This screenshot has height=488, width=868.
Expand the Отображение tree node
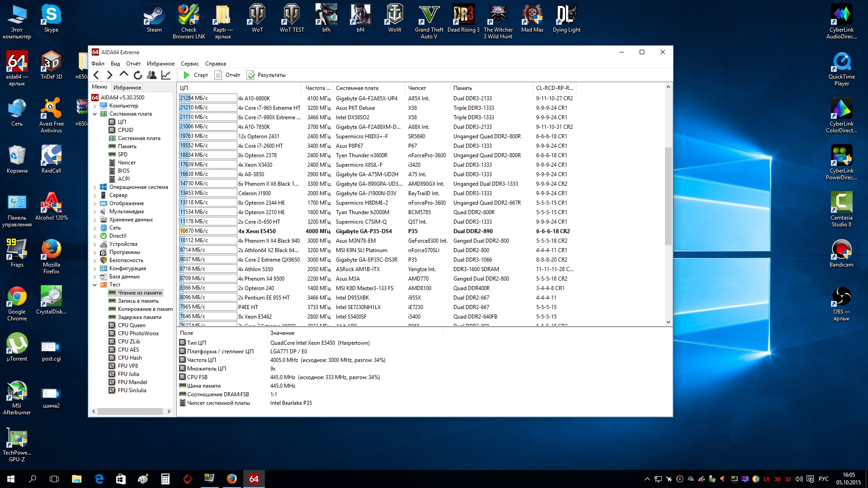click(95, 203)
